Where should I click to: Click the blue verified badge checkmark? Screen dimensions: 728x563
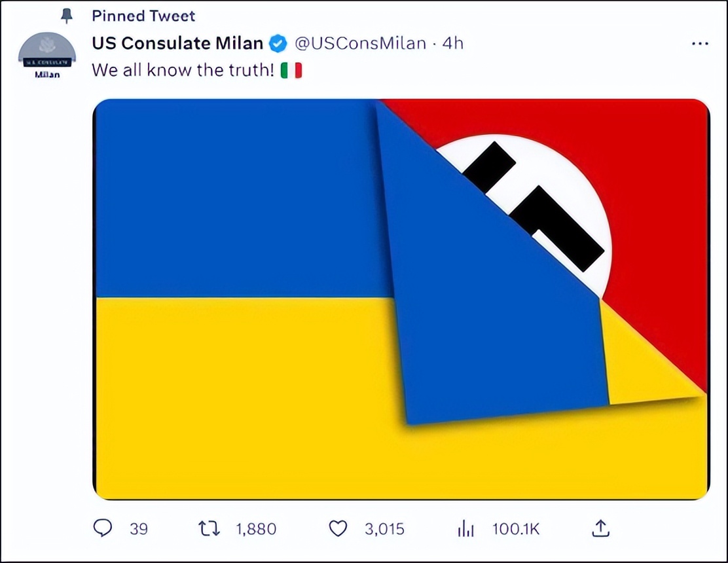(278, 44)
